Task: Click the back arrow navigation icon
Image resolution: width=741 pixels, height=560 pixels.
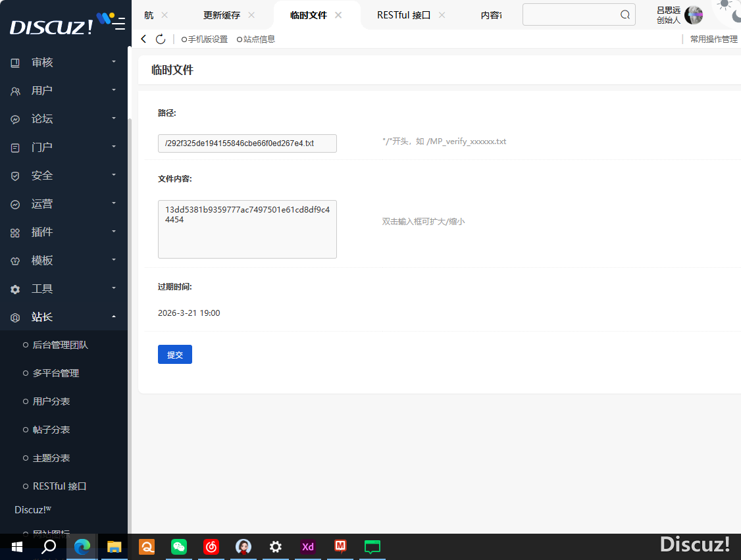Action: [x=144, y=39]
